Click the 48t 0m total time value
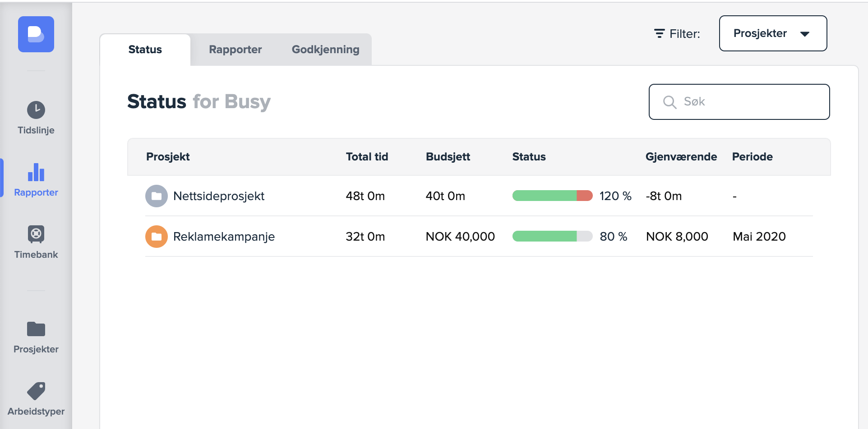Viewport: 868px width, 429px height. point(365,196)
